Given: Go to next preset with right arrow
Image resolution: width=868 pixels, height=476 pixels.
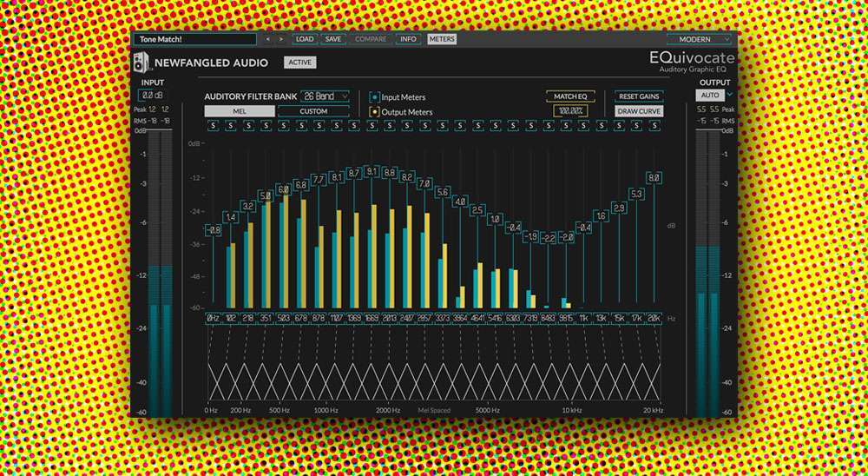Looking at the screenshot, I should (x=281, y=39).
